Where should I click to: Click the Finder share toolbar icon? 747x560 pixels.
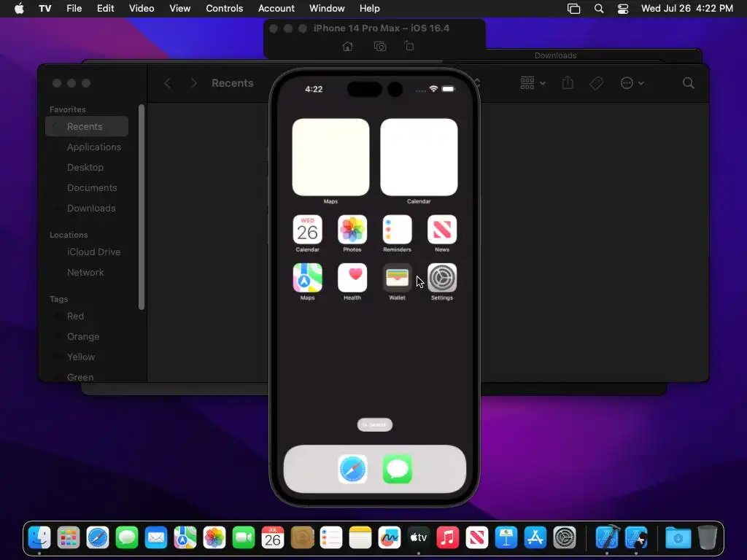[568, 83]
